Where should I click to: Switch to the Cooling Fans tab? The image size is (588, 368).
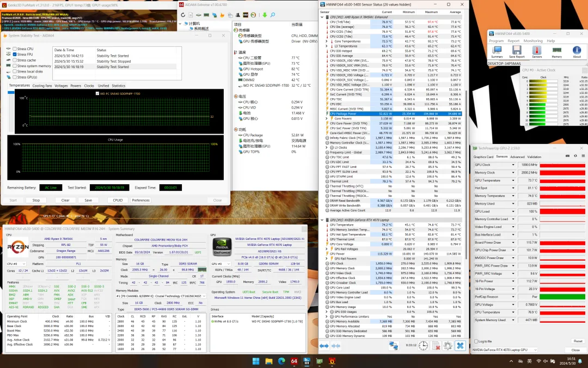(x=42, y=86)
